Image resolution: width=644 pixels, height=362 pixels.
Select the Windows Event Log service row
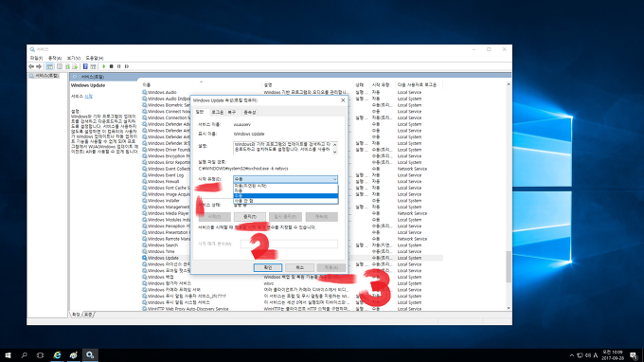coord(292,175)
